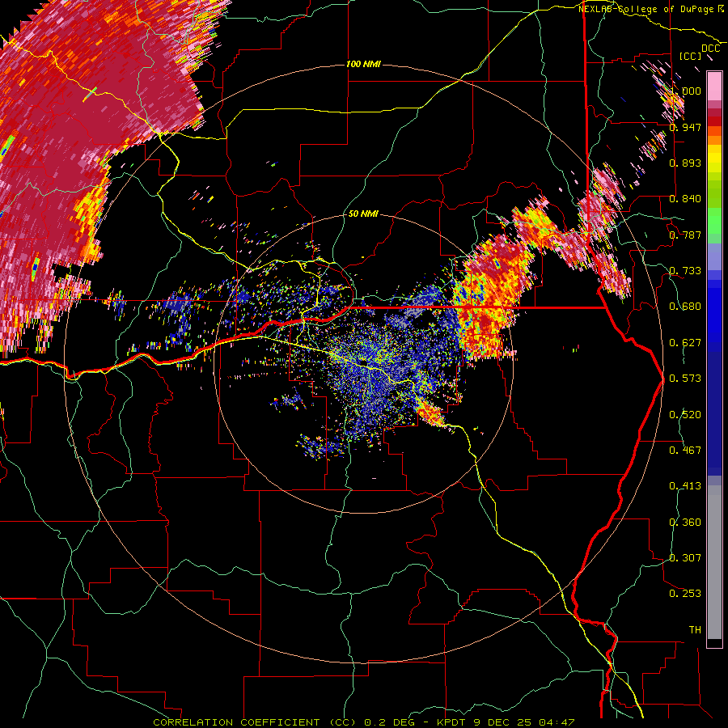Click the DCC label above the legend
728x728 pixels.
pyautogui.click(x=710, y=48)
